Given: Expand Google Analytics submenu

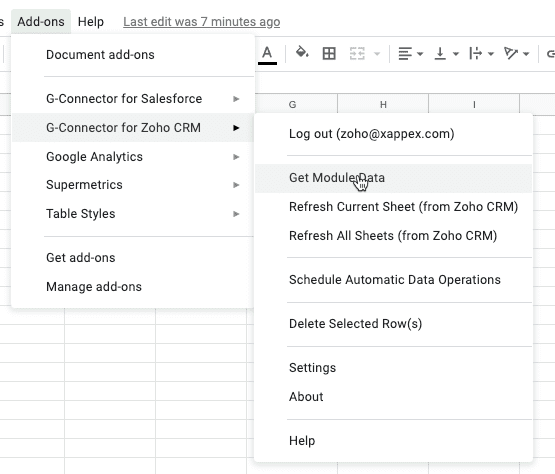Looking at the screenshot, I should coord(133,157).
